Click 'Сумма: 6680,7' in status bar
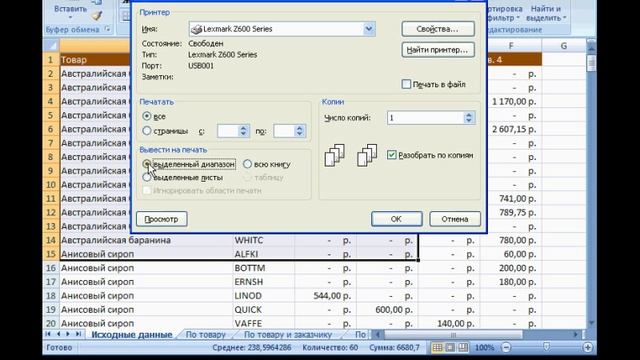The image size is (640, 360). pos(394,347)
